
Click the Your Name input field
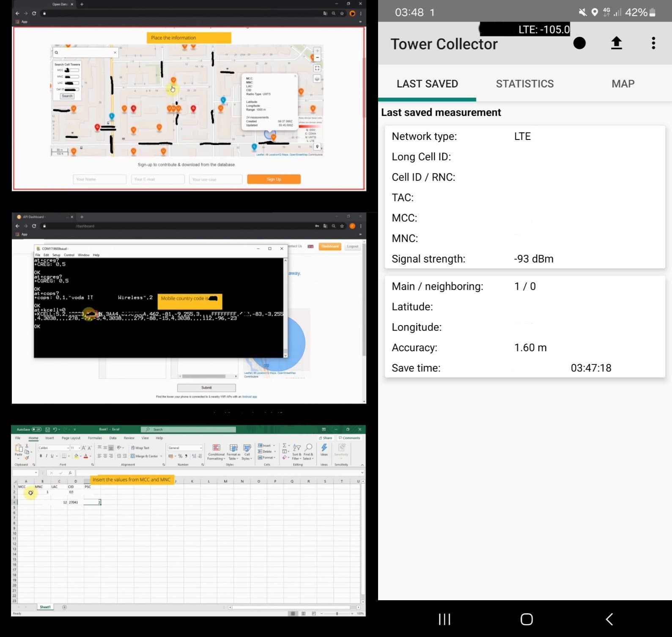[x=99, y=179]
